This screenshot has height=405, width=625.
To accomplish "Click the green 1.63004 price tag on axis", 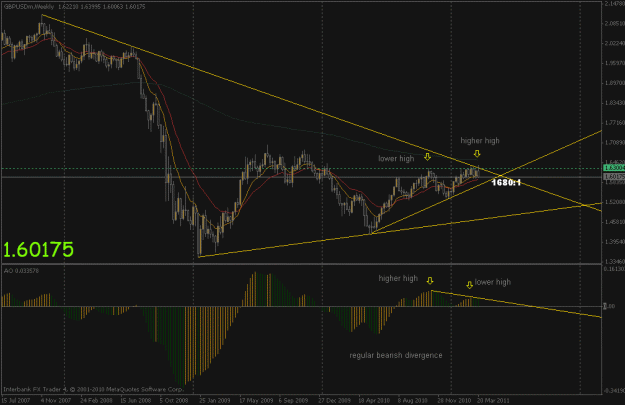I will [x=614, y=168].
